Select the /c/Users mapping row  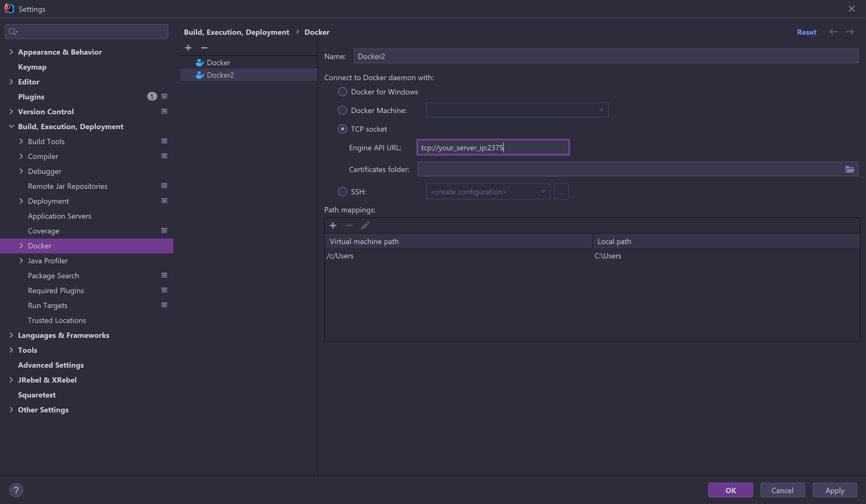[592, 256]
